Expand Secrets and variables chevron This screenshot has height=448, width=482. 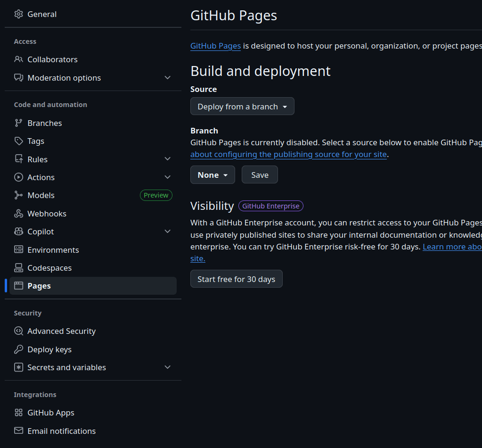pos(168,367)
